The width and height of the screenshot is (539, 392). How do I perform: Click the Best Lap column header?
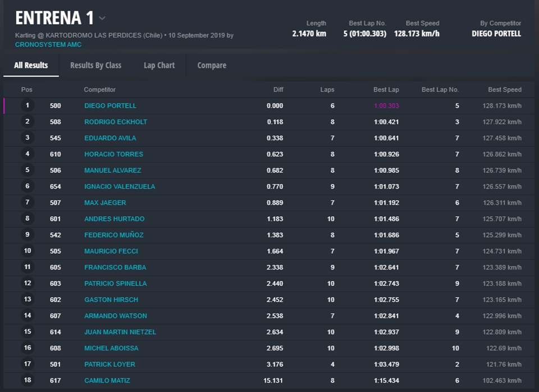pyautogui.click(x=386, y=90)
